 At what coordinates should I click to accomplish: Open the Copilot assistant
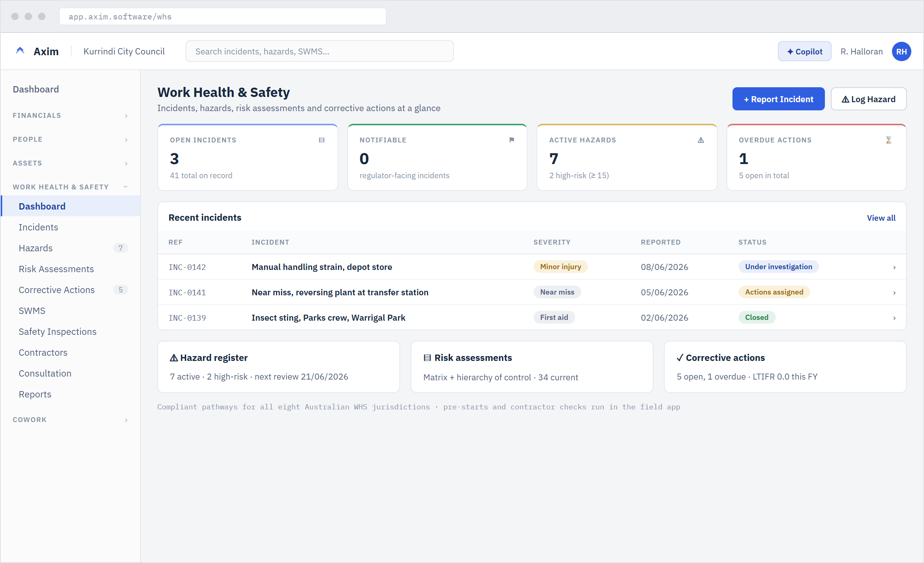(x=804, y=51)
